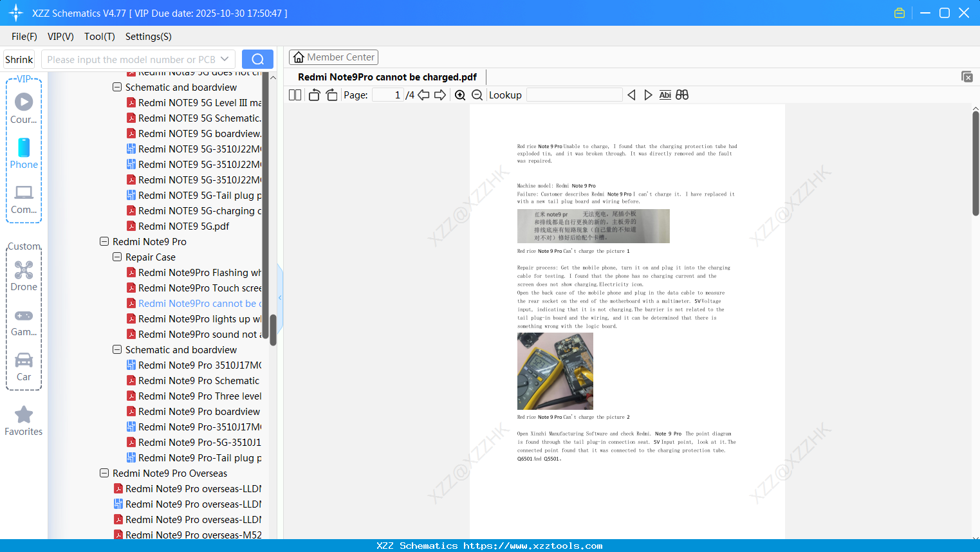Click the PDF viewer vertical scrollbar
Screen dimensions: 980x552
(x=975, y=163)
